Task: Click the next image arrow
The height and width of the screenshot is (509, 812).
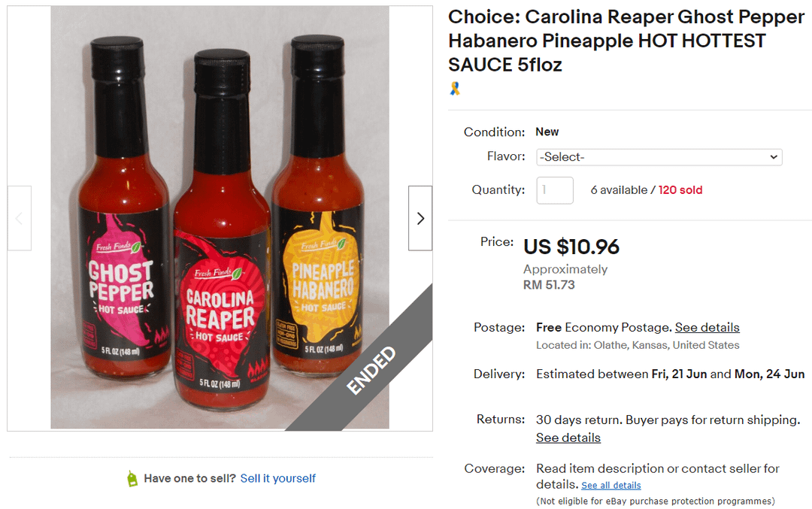Action: click(x=420, y=218)
